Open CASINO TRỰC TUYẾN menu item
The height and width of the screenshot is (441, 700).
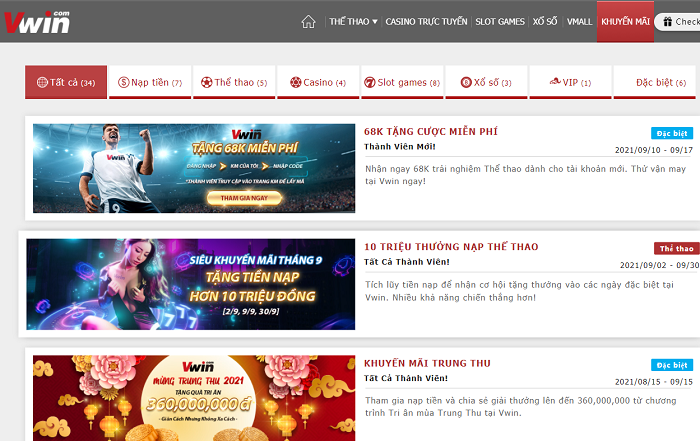coord(426,22)
